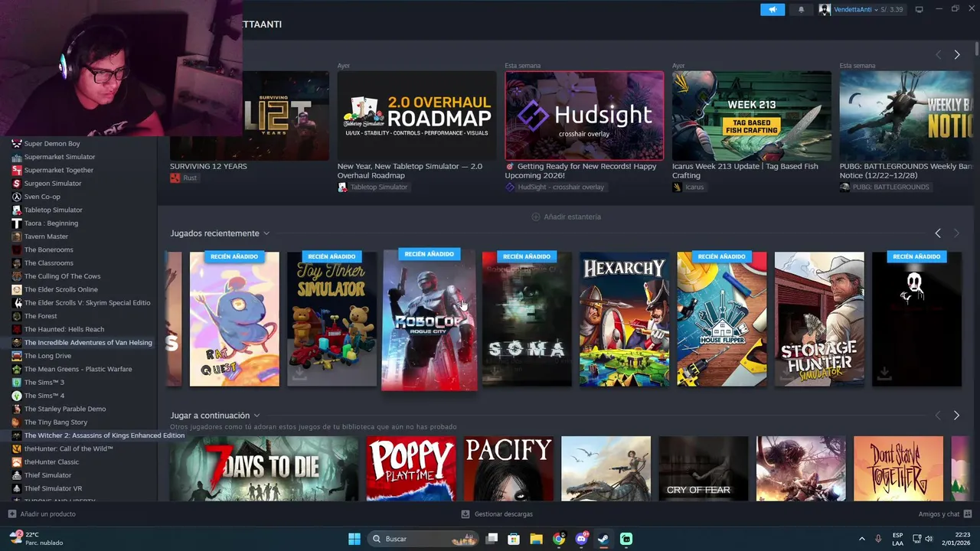Open the 7 Days to Die cover
The width and height of the screenshot is (980, 551).
point(263,468)
